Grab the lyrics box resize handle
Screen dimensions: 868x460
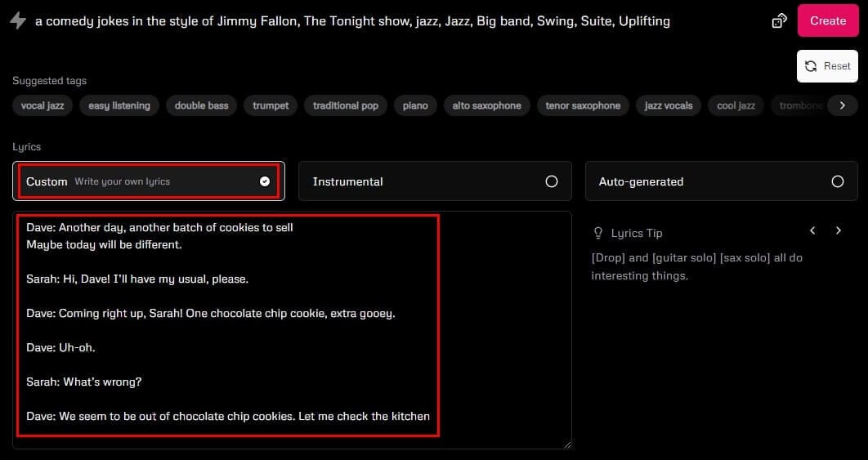point(567,444)
